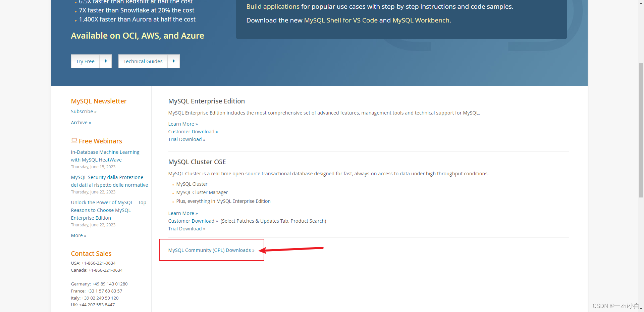
Task: Click the Germany phone number text
Action: pyautogui.click(x=99, y=284)
